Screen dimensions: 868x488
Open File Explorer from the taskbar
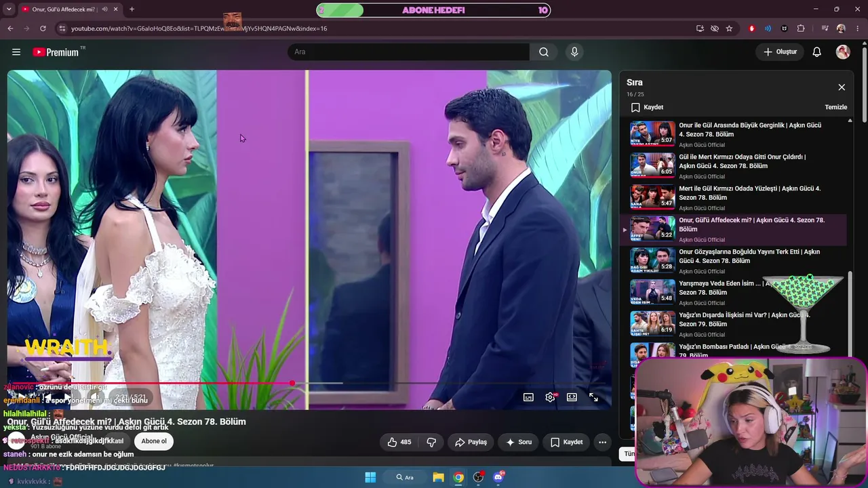(439, 477)
